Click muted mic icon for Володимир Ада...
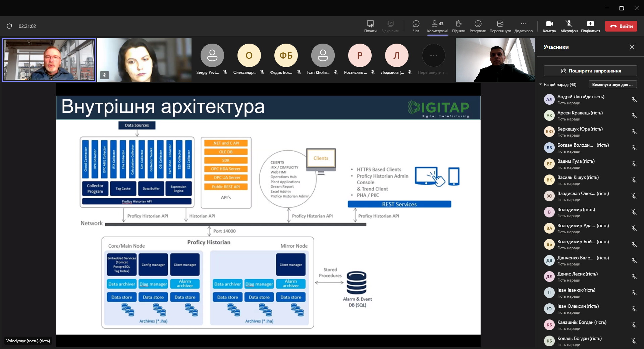Image resolution: width=644 pixels, height=349 pixels. [x=634, y=228]
